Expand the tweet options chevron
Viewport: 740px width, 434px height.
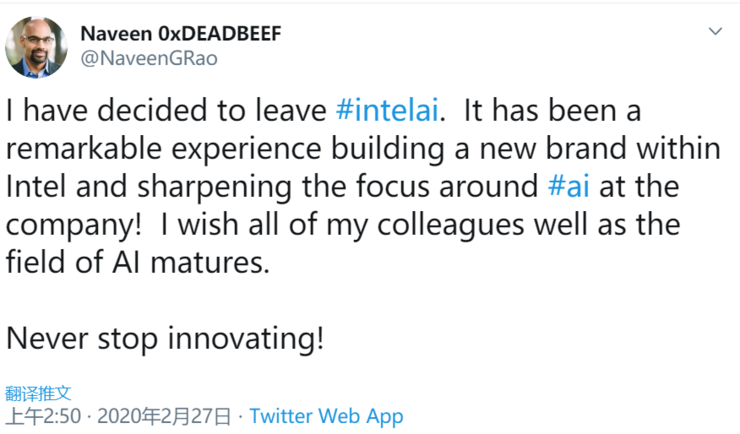[x=715, y=33]
